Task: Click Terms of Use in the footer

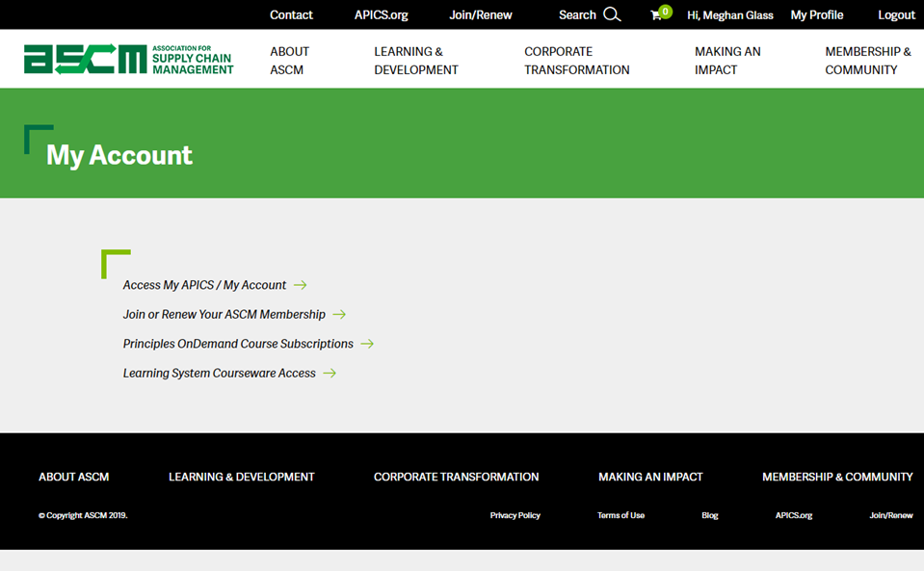Action: pyautogui.click(x=620, y=515)
